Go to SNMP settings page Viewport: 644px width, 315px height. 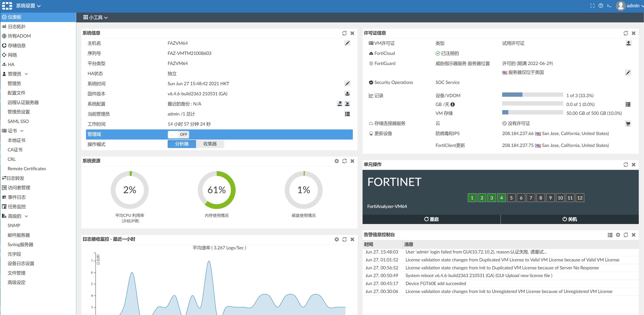[14, 225]
